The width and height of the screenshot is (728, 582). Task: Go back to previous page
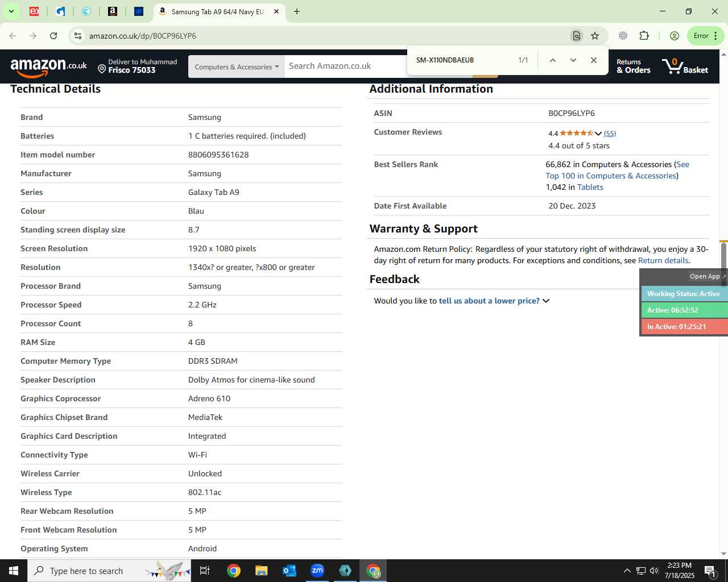point(13,36)
